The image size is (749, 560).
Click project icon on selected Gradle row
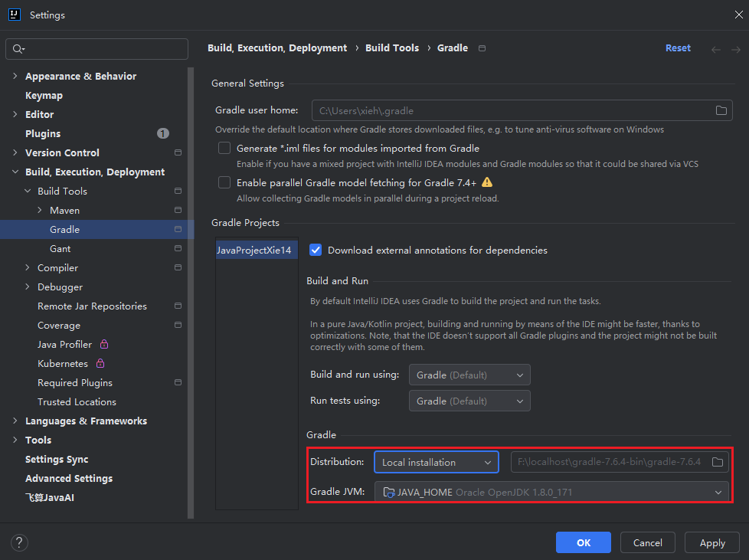tap(178, 229)
